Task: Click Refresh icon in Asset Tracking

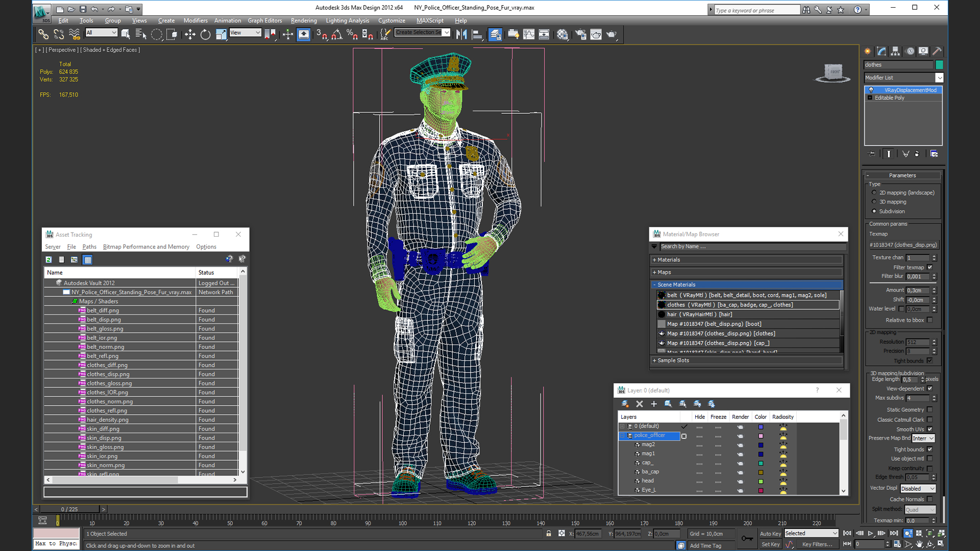Action: 48,260
